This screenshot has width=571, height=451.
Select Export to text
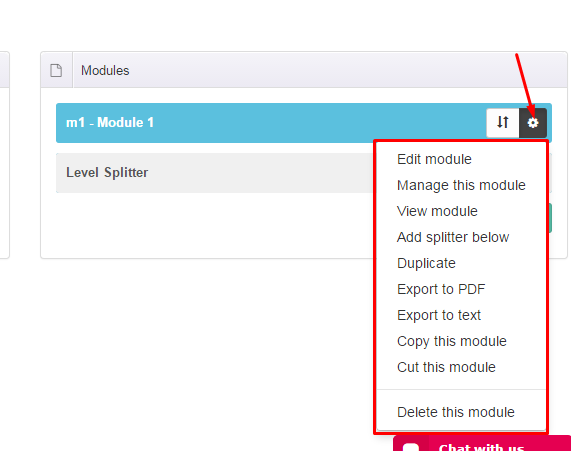point(439,315)
